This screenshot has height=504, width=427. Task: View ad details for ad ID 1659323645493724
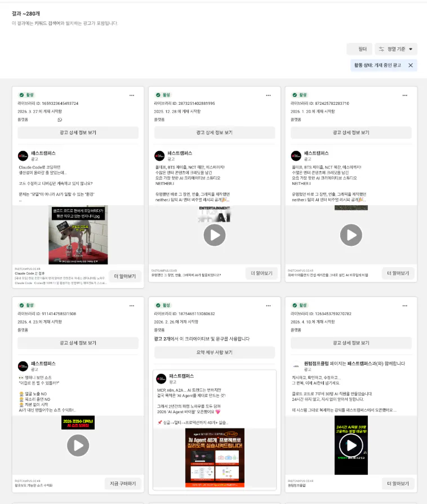pos(78,132)
